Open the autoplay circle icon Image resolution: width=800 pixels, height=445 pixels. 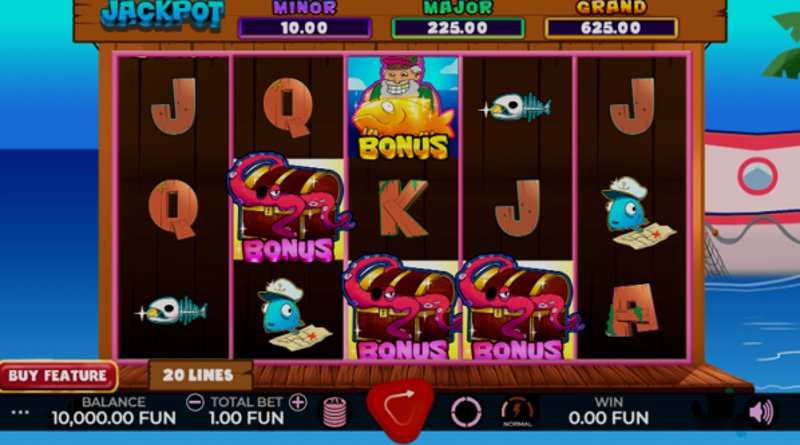(x=466, y=412)
